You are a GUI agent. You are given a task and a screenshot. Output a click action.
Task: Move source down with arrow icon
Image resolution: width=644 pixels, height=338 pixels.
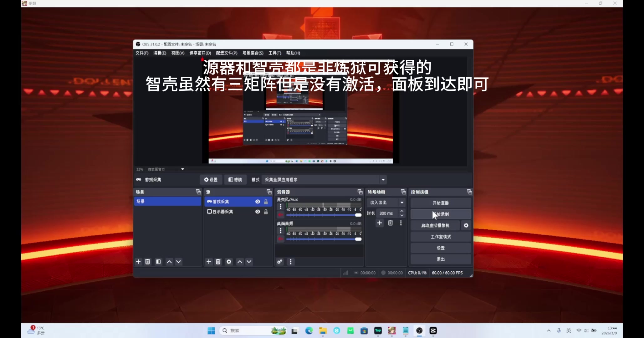(x=249, y=262)
